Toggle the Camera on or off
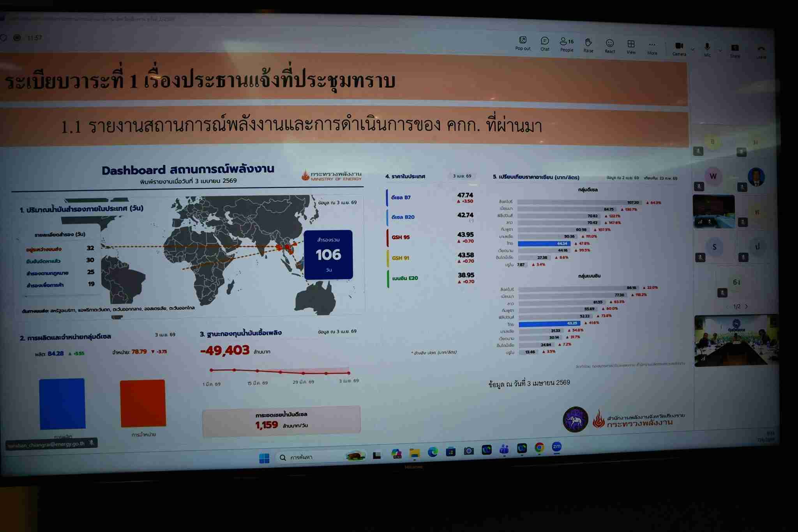Image resolution: width=798 pixels, height=532 pixels. [x=679, y=49]
